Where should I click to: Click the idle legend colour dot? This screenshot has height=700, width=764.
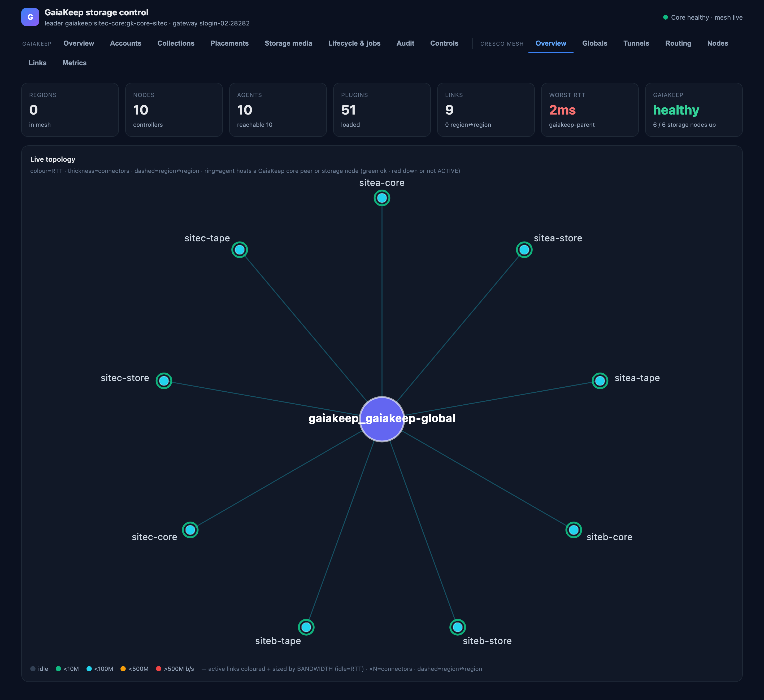[33, 668]
